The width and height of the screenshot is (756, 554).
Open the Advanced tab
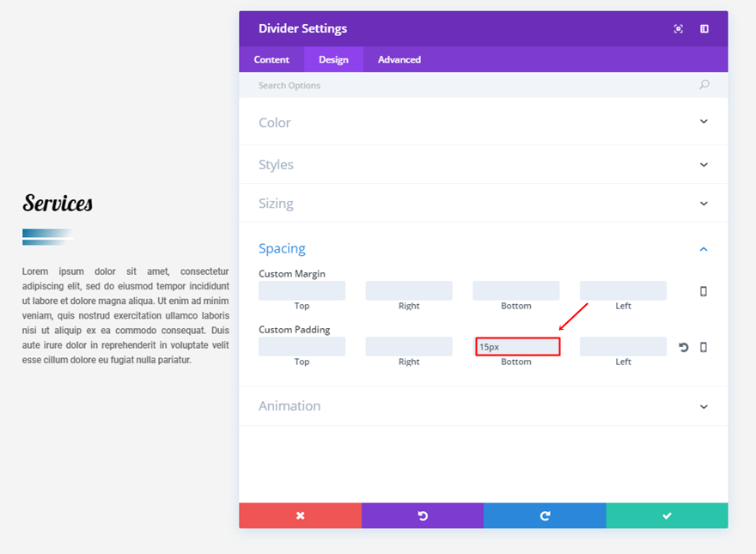coord(399,59)
